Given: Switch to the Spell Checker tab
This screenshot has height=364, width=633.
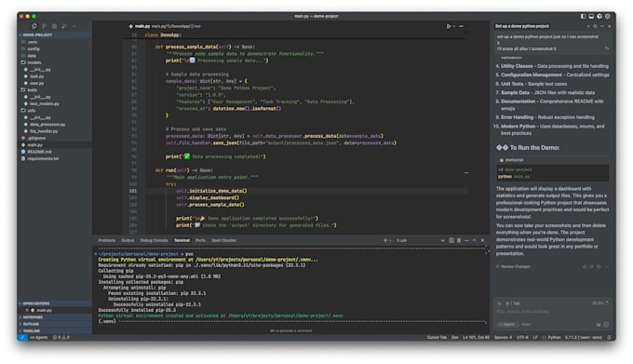Looking at the screenshot, I should [x=224, y=240].
